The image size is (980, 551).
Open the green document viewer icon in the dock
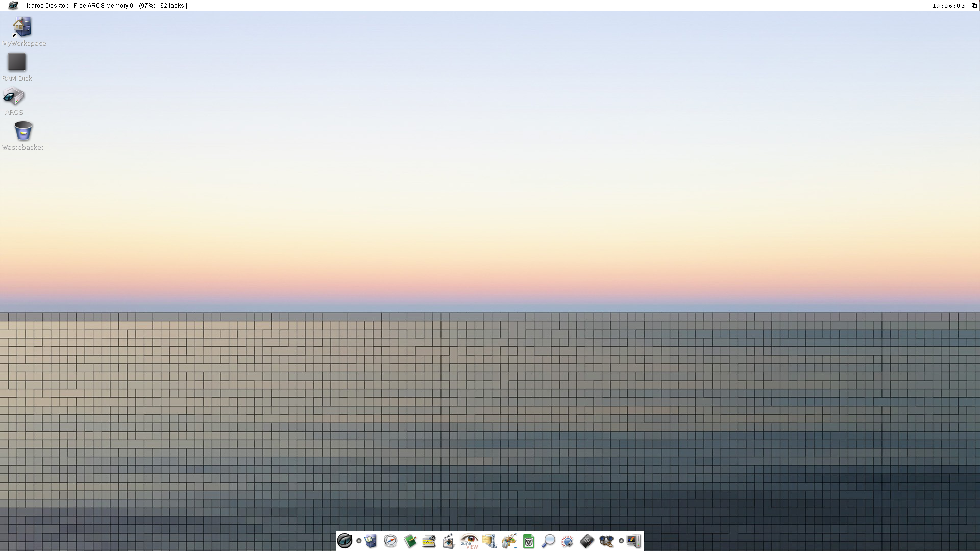529,541
